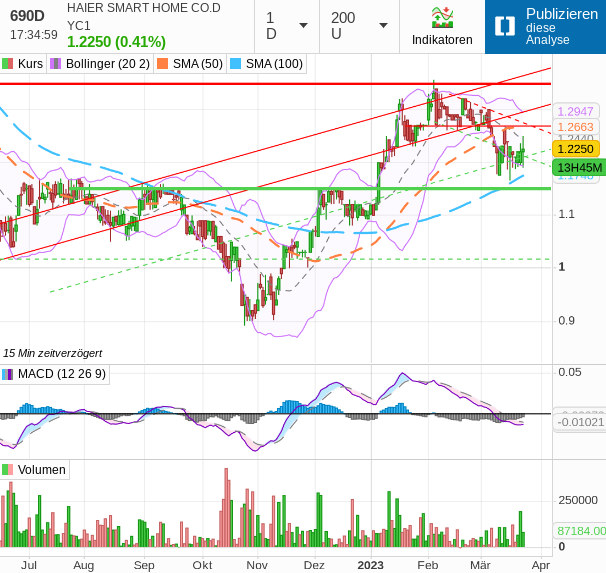Click HAIER SMART HOME CO.D title
The width and height of the screenshot is (606, 573).
click(x=144, y=8)
